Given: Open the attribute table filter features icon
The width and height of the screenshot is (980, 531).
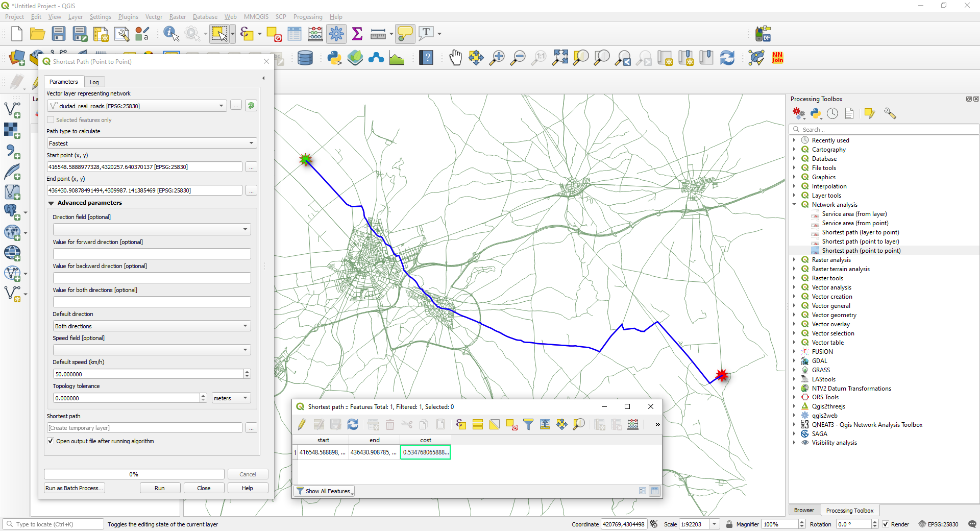Looking at the screenshot, I should pos(528,424).
